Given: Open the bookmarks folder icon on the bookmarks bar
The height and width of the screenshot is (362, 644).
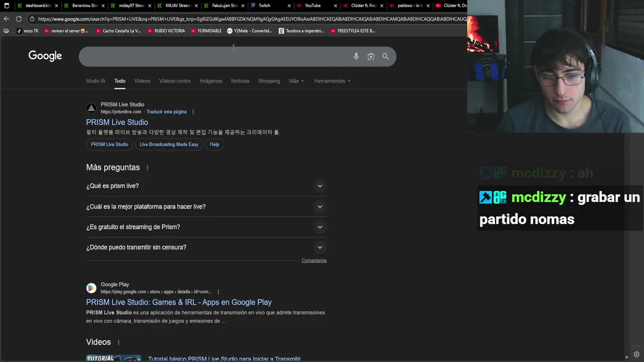Looking at the screenshot, I should tap(6, 31).
